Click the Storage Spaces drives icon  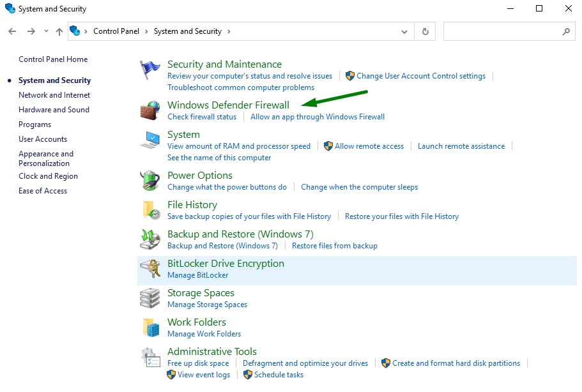pyautogui.click(x=150, y=298)
